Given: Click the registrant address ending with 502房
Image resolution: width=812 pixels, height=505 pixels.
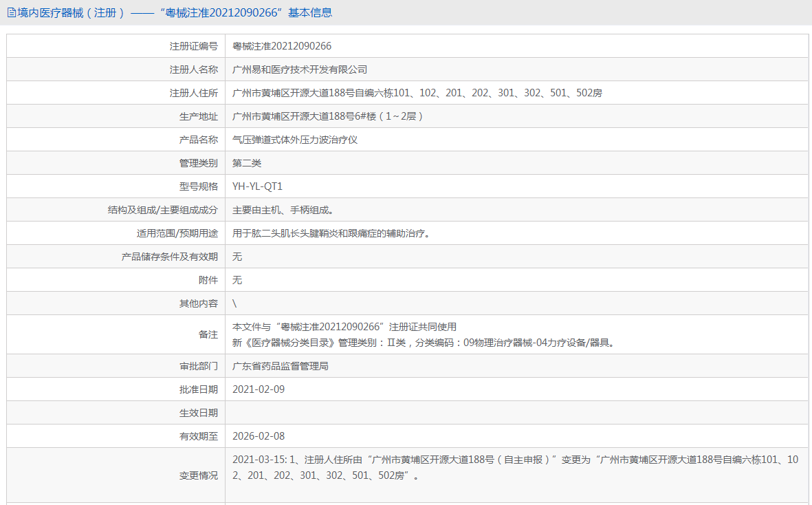Looking at the screenshot, I should [417, 93].
